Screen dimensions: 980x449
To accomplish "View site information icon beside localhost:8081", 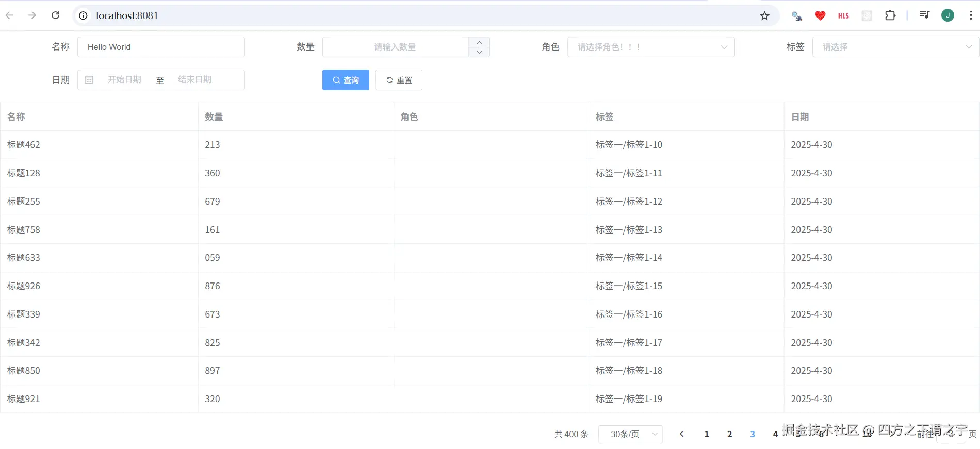I will tap(83, 15).
